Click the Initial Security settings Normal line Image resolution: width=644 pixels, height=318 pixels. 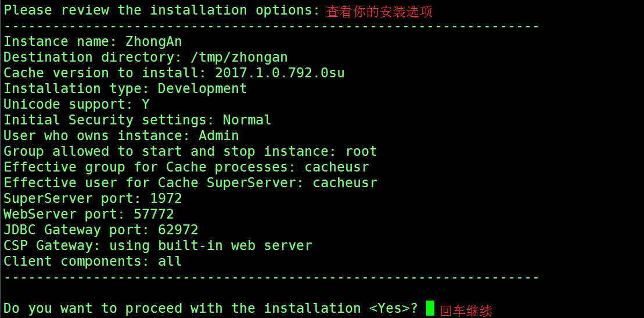tap(138, 120)
